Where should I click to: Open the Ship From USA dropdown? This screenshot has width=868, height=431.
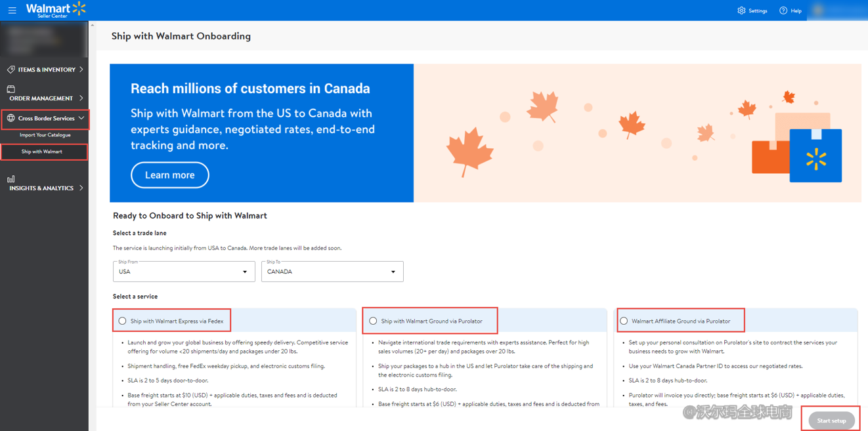(x=184, y=272)
